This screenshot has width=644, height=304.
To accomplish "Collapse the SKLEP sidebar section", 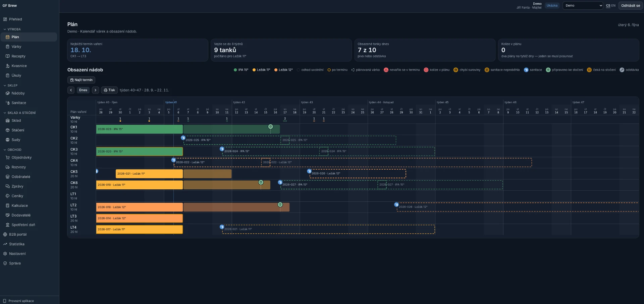I will (x=10, y=85).
